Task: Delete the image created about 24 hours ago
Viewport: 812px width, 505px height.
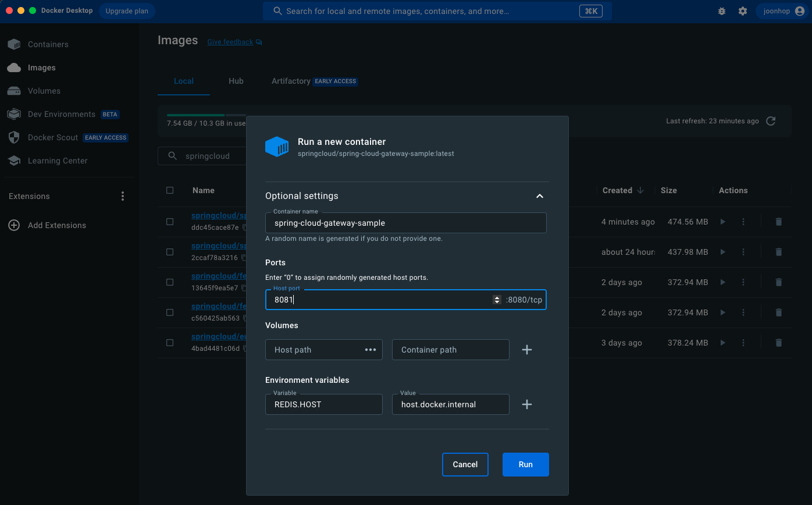Action: click(x=778, y=252)
